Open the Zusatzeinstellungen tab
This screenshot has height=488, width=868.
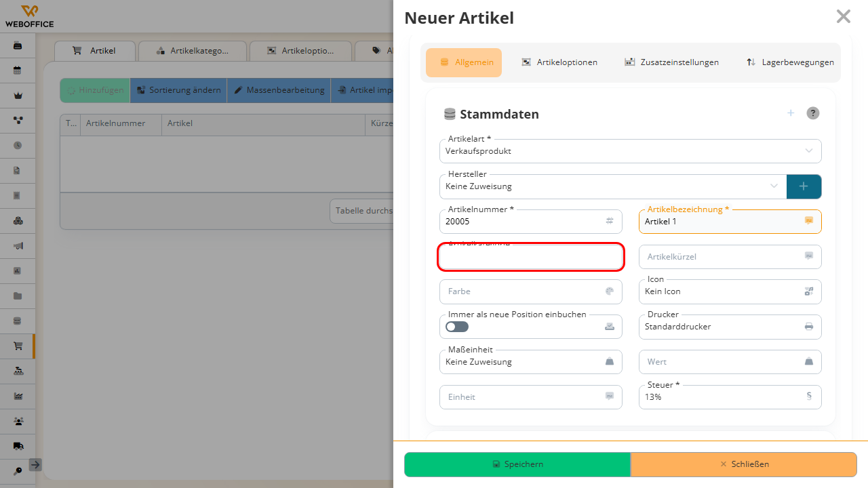[671, 62]
